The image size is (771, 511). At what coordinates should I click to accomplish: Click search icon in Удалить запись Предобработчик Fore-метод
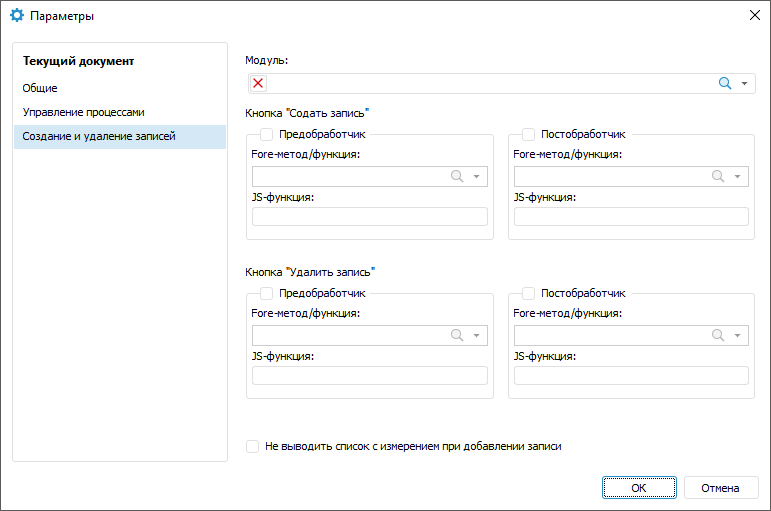tap(457, 336)
